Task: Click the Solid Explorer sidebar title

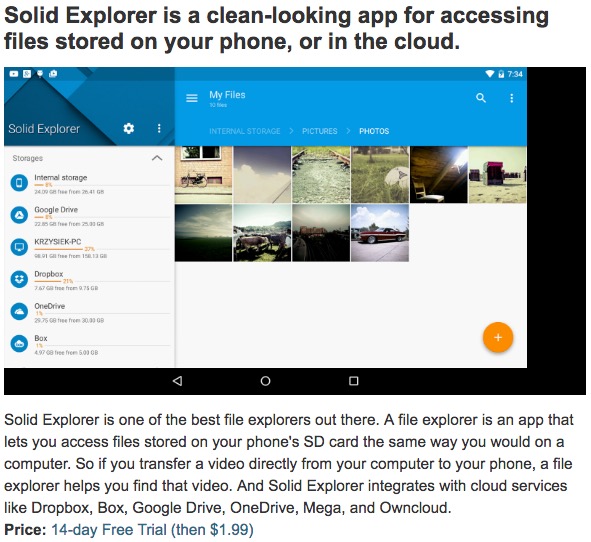Action: (44, 129)
